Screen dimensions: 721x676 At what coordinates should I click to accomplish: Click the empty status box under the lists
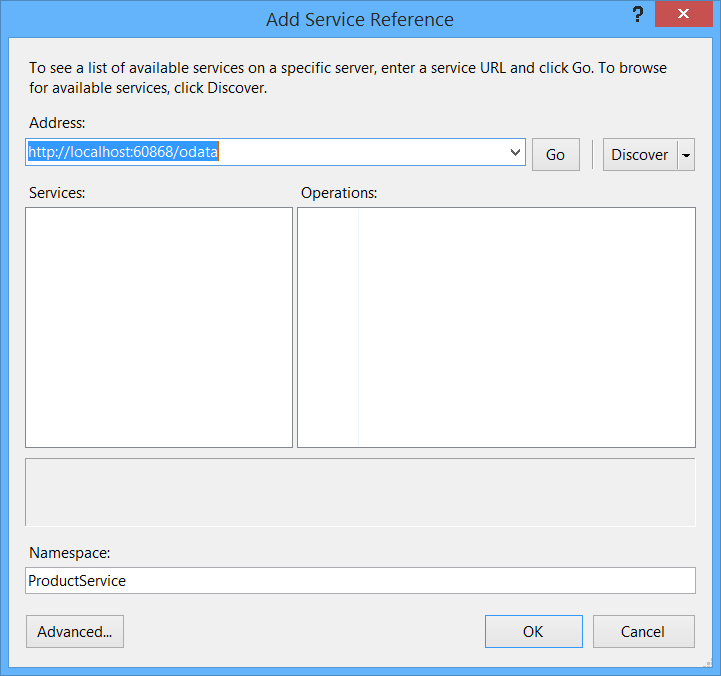tap(360, 492)
